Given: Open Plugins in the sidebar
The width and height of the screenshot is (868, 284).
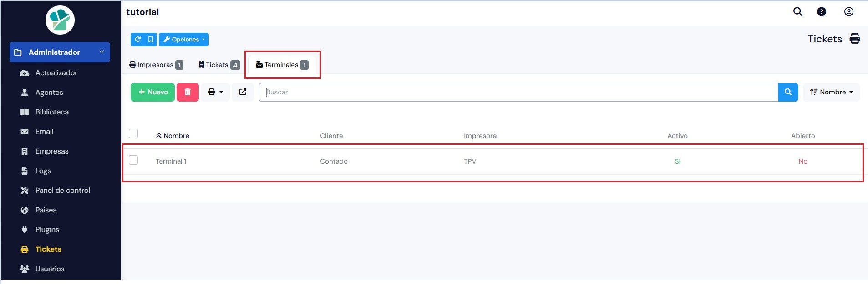Looking at the screenshot, I should (x=47, y=229).
